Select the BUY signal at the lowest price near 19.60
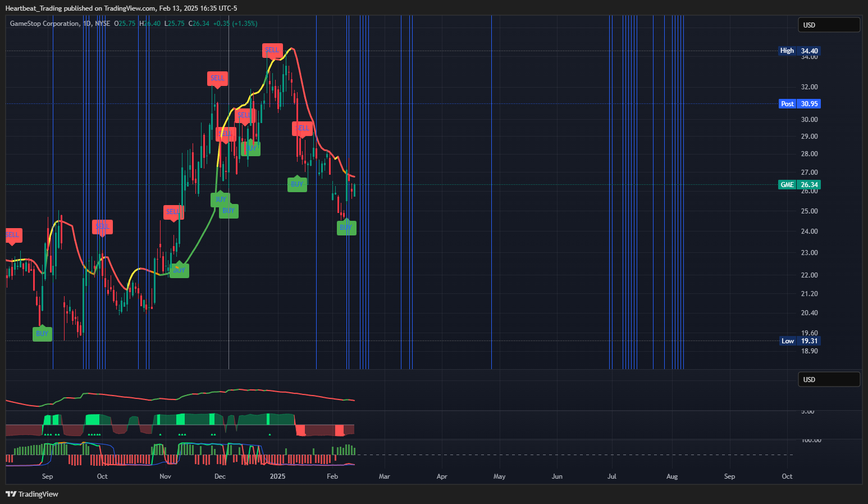 click(x=42, y=334)
